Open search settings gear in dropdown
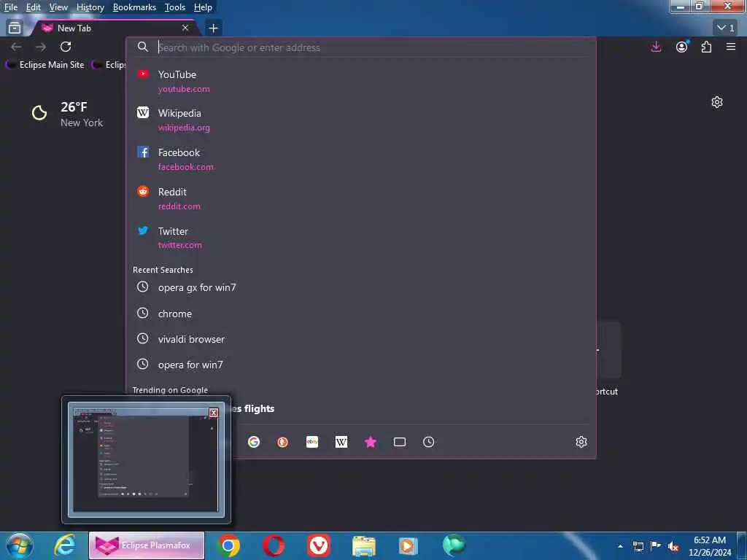Image resolution: width=747 pixels, height=560 pixels. (581, 442)
